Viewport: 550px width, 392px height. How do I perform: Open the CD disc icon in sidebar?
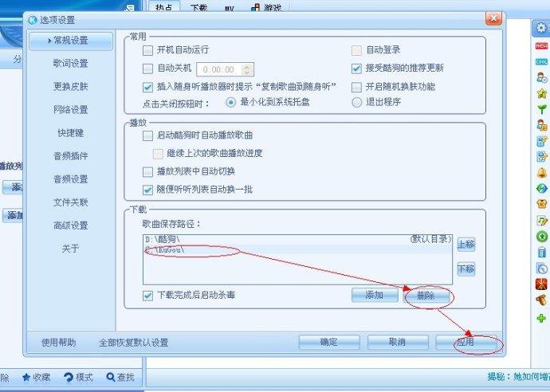[x=542, y=269]
